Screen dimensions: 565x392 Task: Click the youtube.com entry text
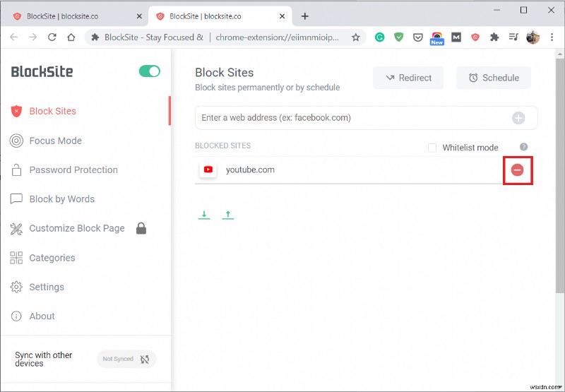(250, 170)
